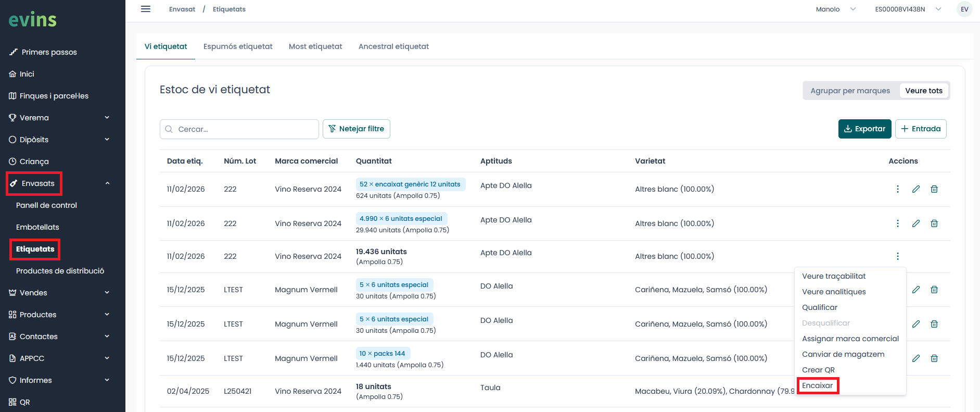The image size is (980, 412).
Task: Click the Envasat breadcrumb link
Action: [x=182, y=9]
